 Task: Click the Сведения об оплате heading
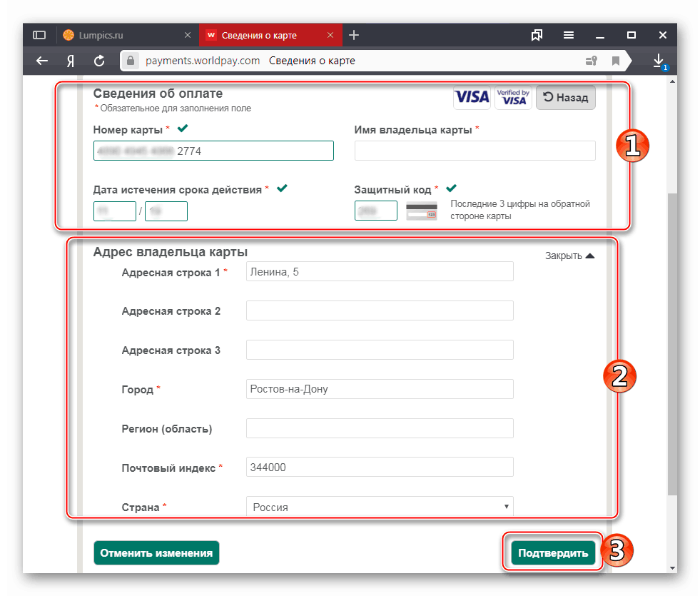click(158, 94)
